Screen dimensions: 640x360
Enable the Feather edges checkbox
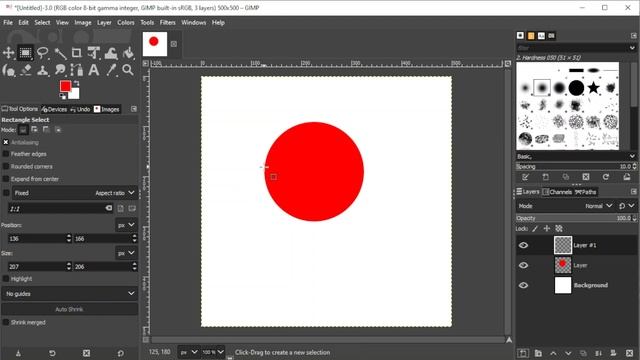click(x=6, y=154)
